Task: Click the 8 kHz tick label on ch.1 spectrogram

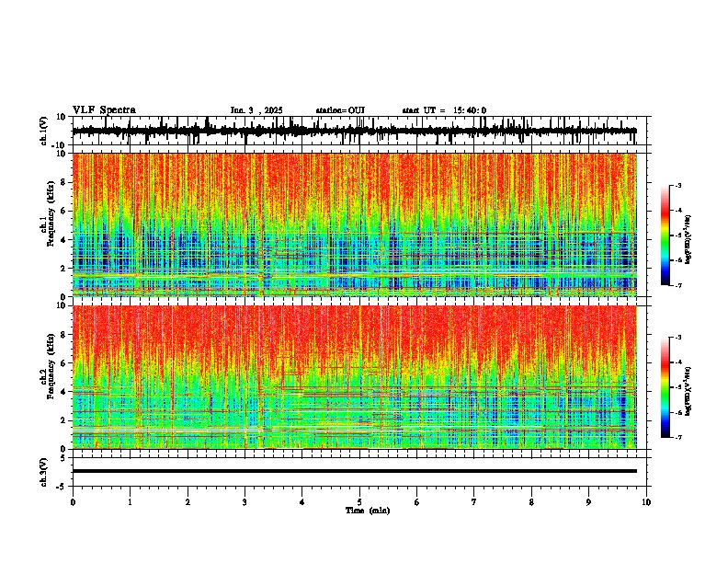Action: click(x=64, y=182)
